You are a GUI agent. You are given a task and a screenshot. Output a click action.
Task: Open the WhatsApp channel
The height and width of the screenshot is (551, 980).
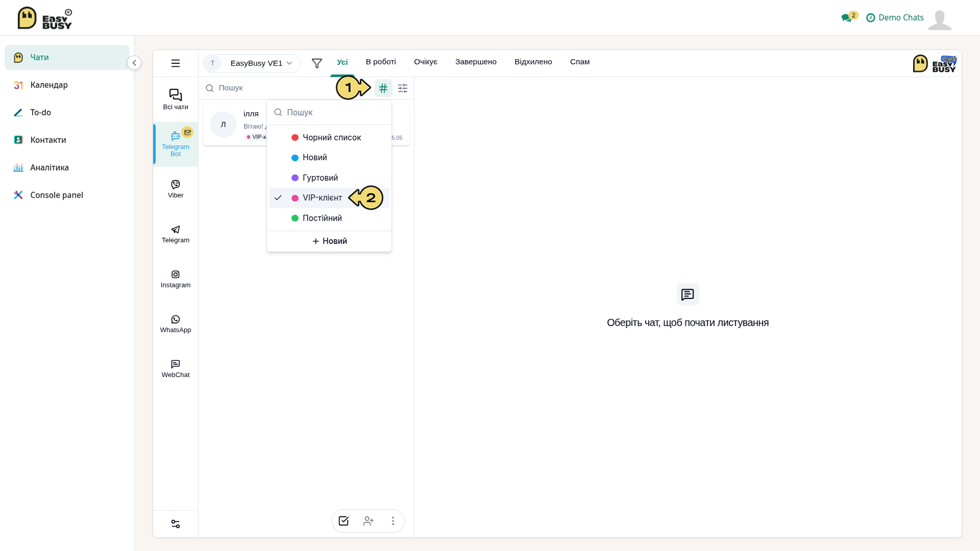176,324
